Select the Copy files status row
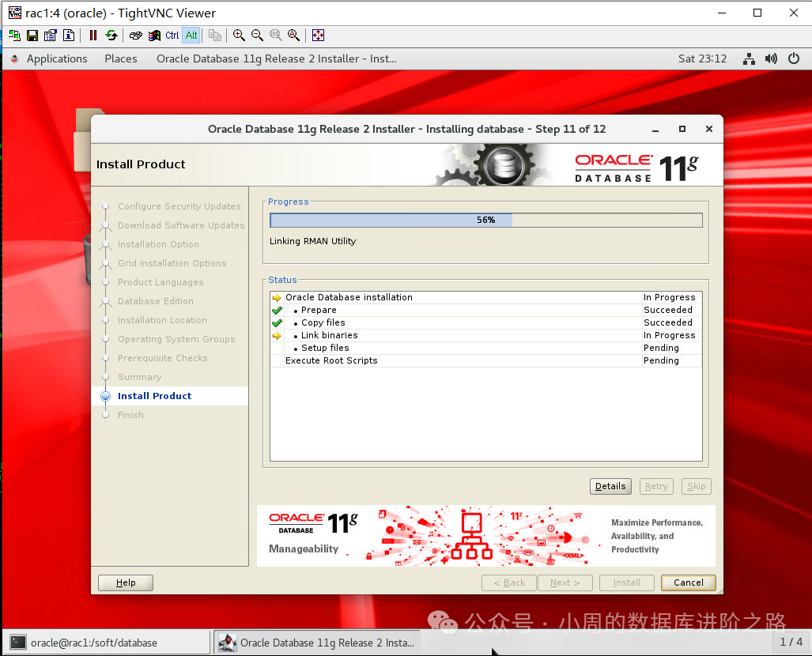 tap(485, 322)
